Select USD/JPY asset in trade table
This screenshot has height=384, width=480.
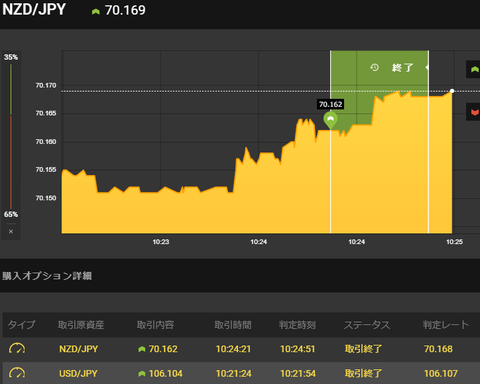(78, 373)
